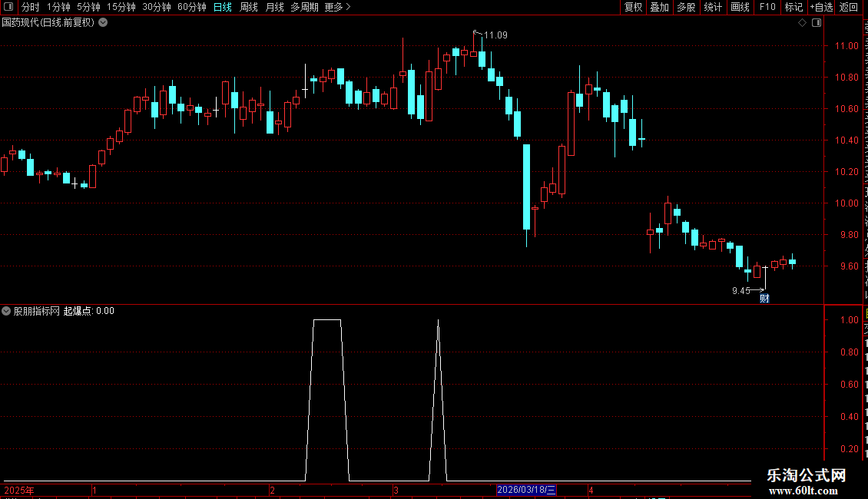Viewport: 868px width, 499px height.
Task: Select the 5分钟 period tab
Action: point(88,7)
